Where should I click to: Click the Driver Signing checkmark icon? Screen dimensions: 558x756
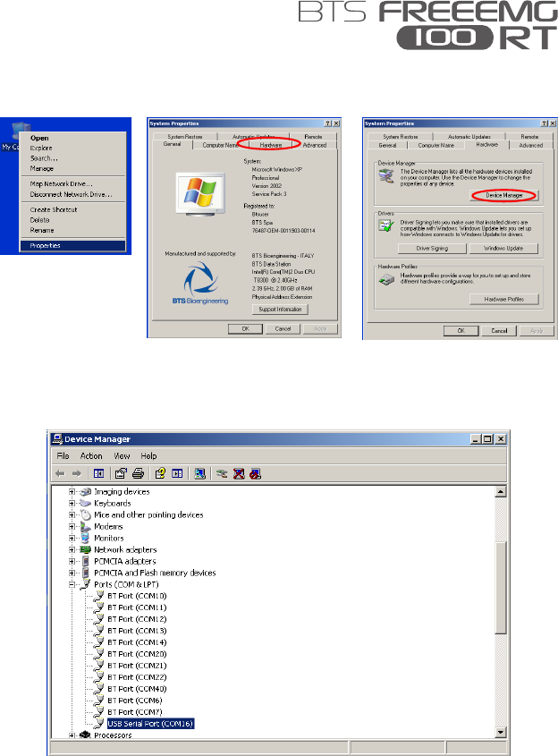386,225
